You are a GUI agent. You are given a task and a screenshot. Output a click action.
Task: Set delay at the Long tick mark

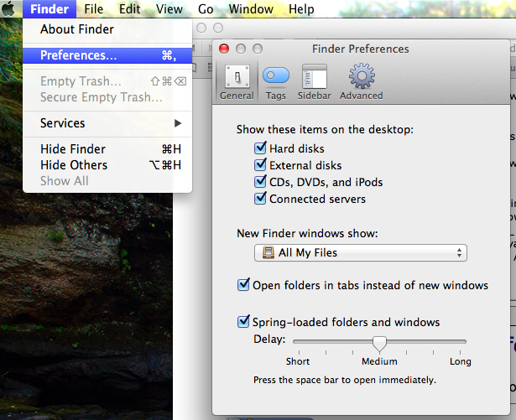point(460,353)
